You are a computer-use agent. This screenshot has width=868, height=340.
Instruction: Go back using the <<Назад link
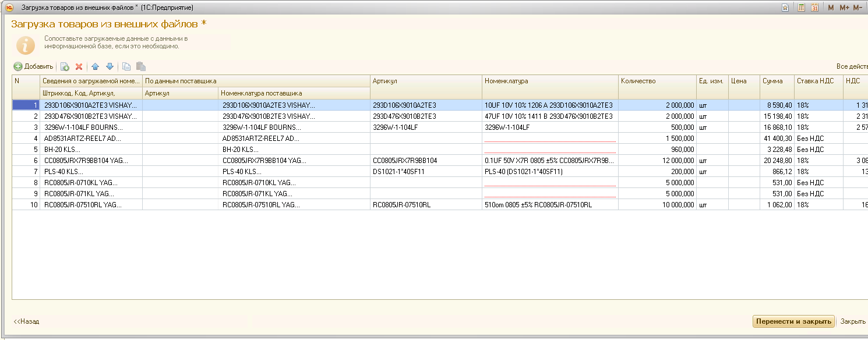[x=26, y=321]
